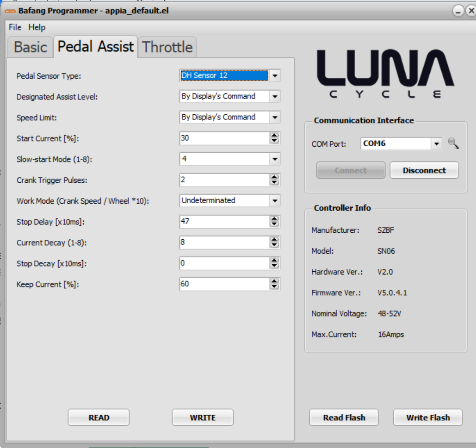This screenshot has height=448, width=476.
Task: Switch to the Throttle tab
Action: point(167,47)
